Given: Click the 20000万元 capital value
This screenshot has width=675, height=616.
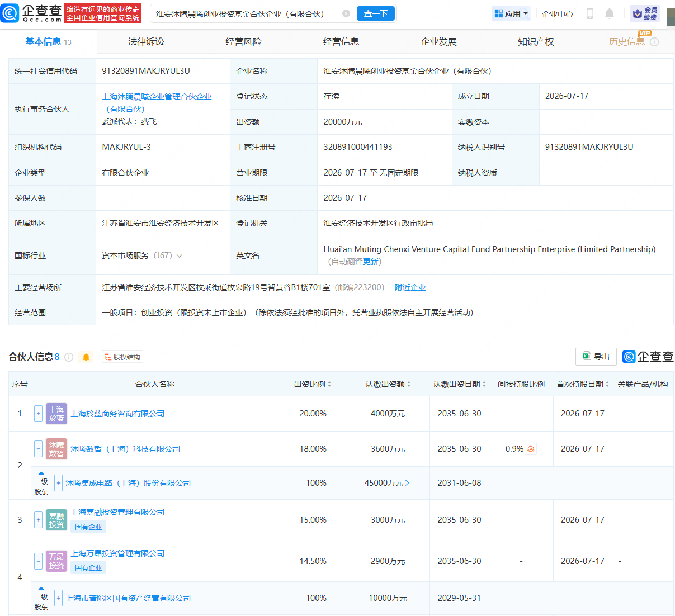Looking at the screenshot, I should pyautogui.click(x=343, y=122).
